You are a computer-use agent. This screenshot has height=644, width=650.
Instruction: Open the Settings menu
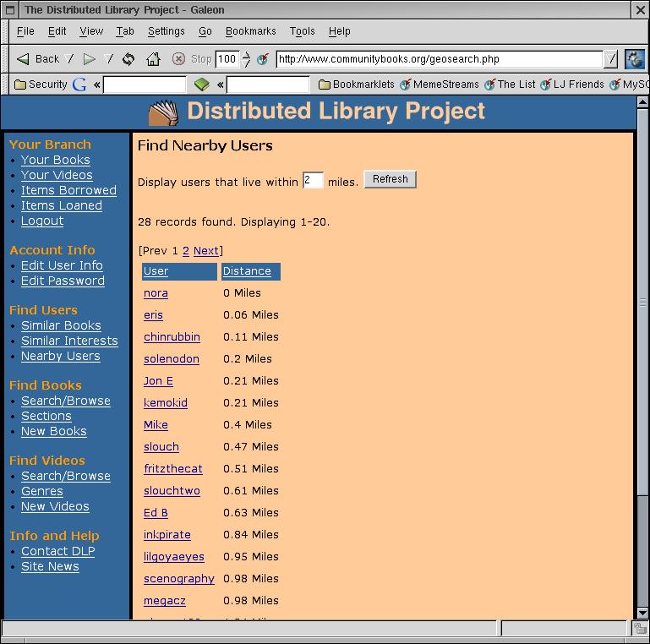[166, 31]
